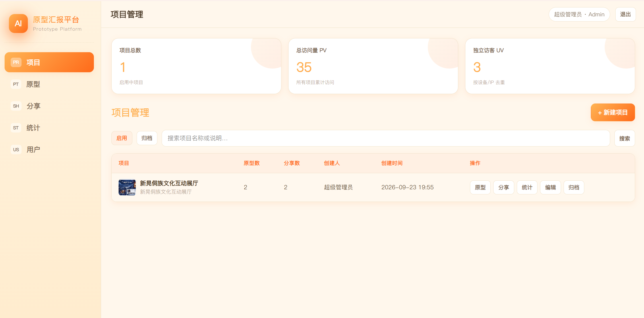The image size is (644, 318).
Task: Open 分享 action for the project row
Action: point(504,187)
